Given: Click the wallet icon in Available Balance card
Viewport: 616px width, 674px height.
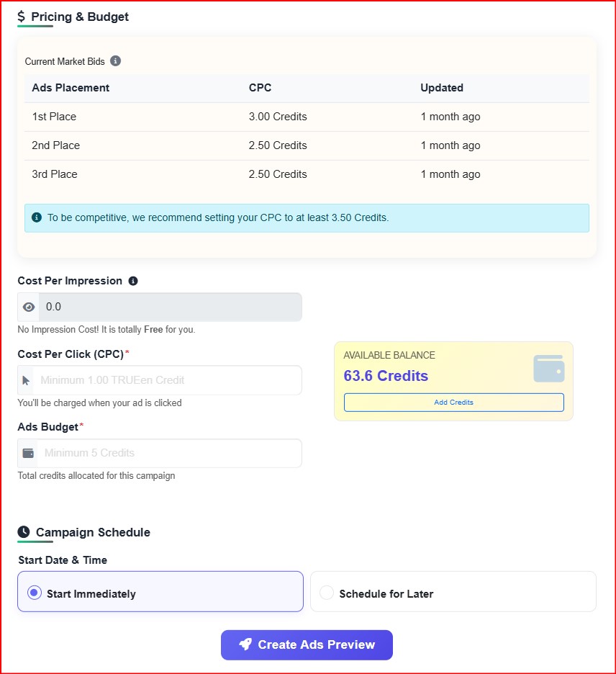Looking at the screenshot, I should click(x=548, y=369).
